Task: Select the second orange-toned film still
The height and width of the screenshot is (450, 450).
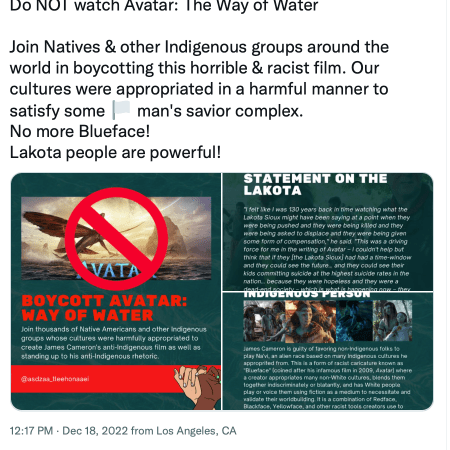Action: 311,321
